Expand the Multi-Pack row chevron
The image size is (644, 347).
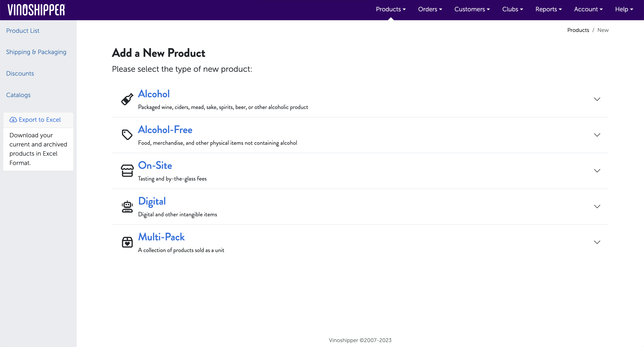click(597, 242)
